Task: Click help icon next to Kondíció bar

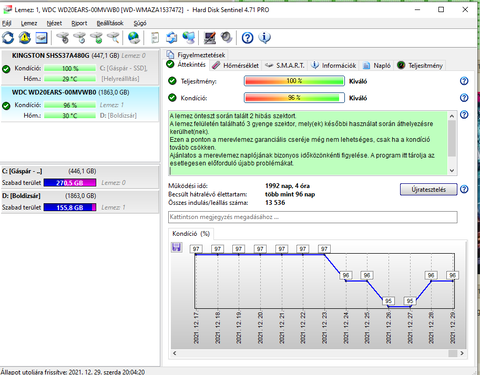Action: point(464,98)
